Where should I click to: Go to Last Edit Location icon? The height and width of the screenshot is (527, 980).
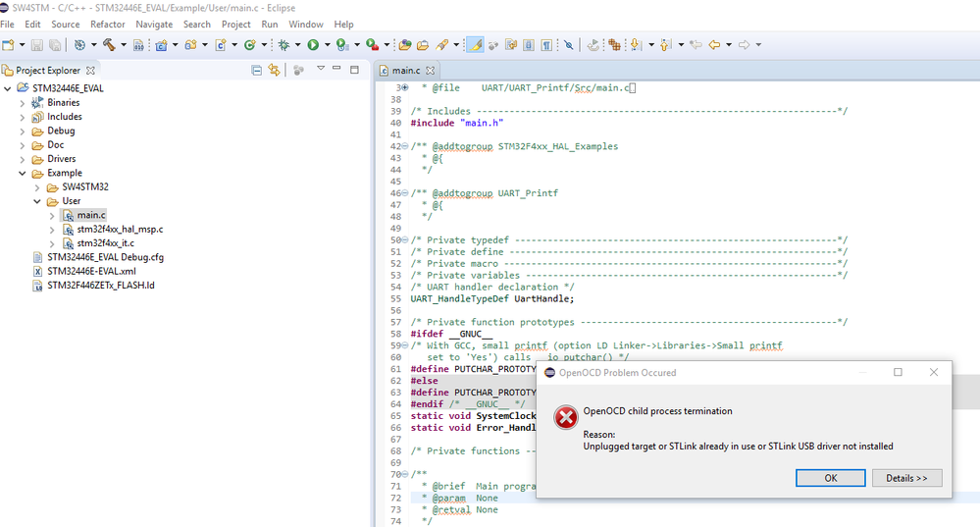click(x=696, y=45)
